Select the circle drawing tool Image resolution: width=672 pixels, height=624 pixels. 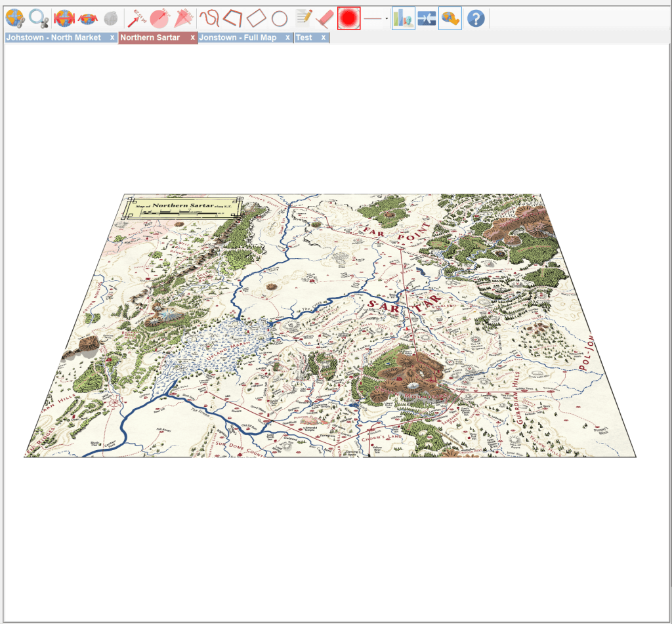(x=280, y=18)
